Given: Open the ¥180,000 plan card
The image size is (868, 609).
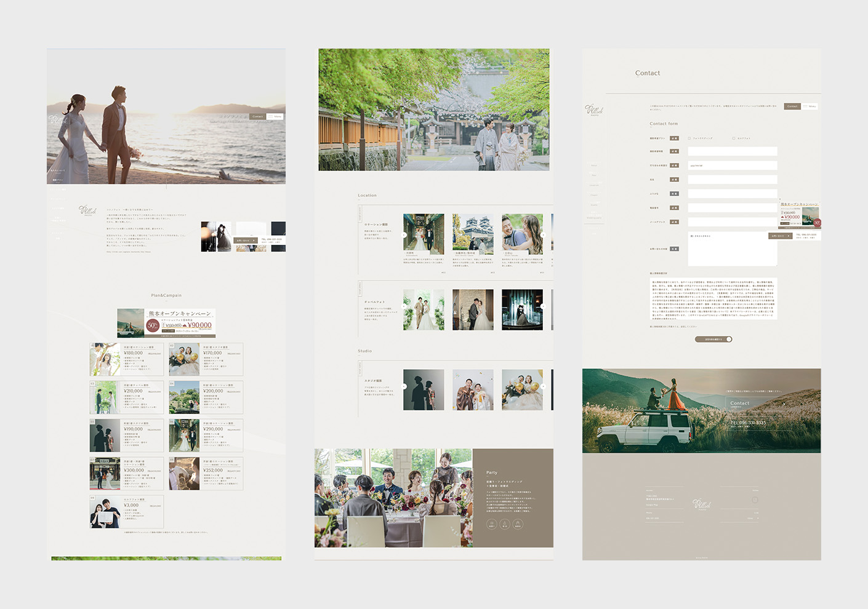Looking at the screenshot, I should [x=126, y=359].
